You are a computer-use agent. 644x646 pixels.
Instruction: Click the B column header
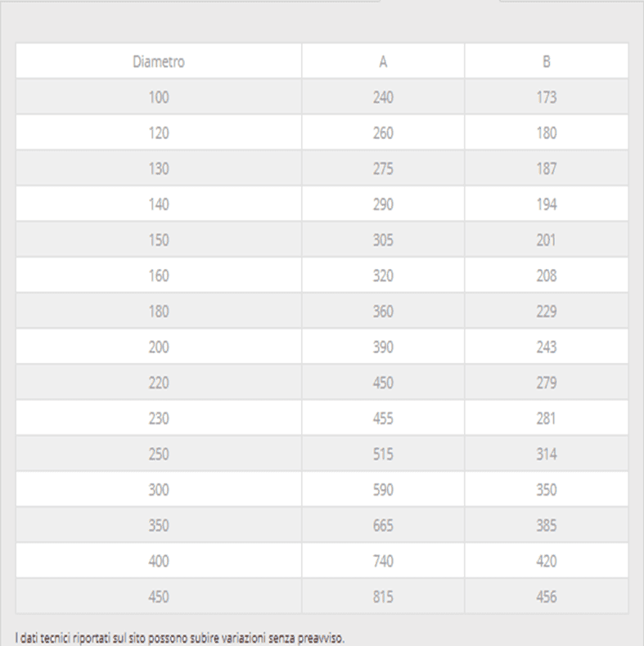[x=547, y=61]
